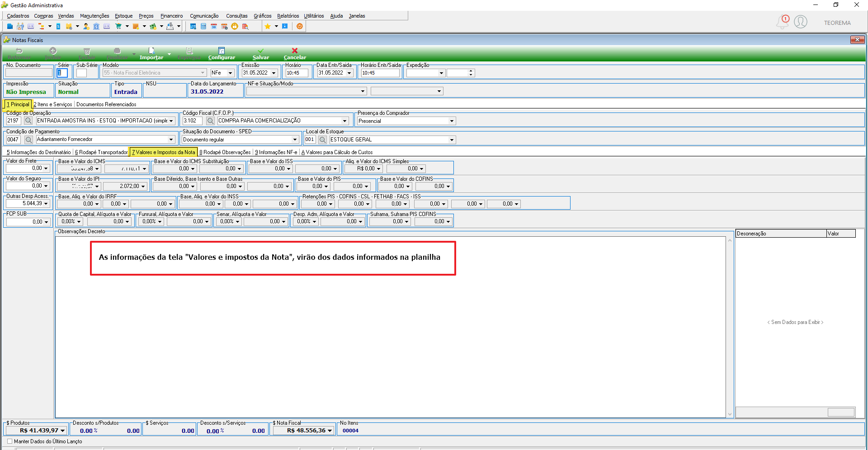This screenshot has width=868, height=450.
Task: Click the cash register toolbar icon
Action: (170, 27)
